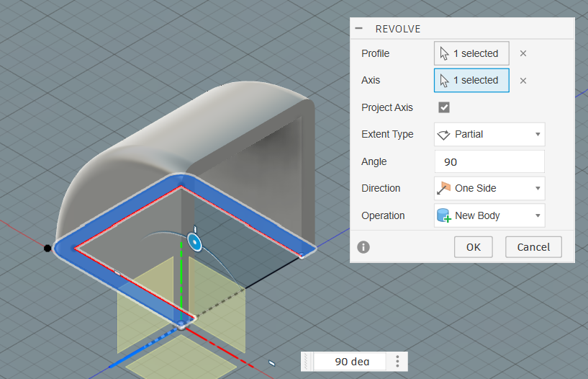Open the Operation dropdown set to New Body
Screen dimensions: 588x379
click(x=489, y=215)
